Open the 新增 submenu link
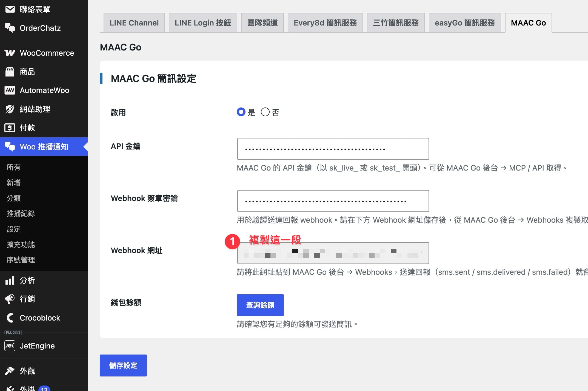Viewport: 588px width, 391px height. click(14, 183)
